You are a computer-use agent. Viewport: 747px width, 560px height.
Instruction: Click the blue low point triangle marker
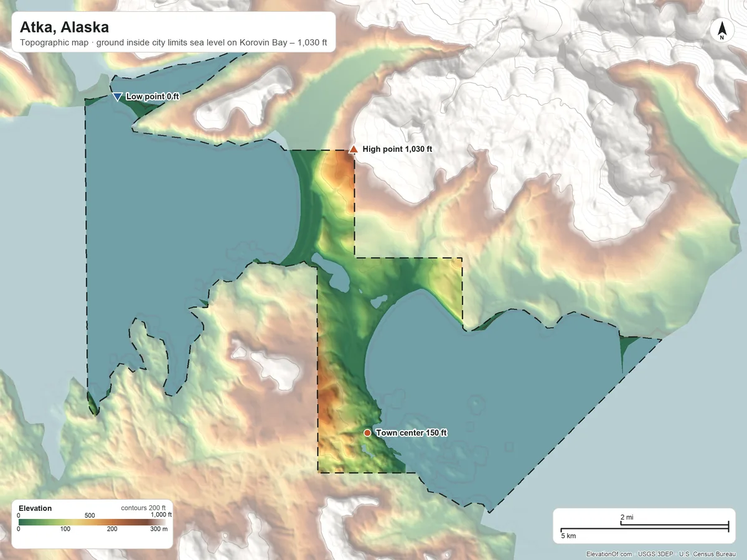(x=117, y=96)
